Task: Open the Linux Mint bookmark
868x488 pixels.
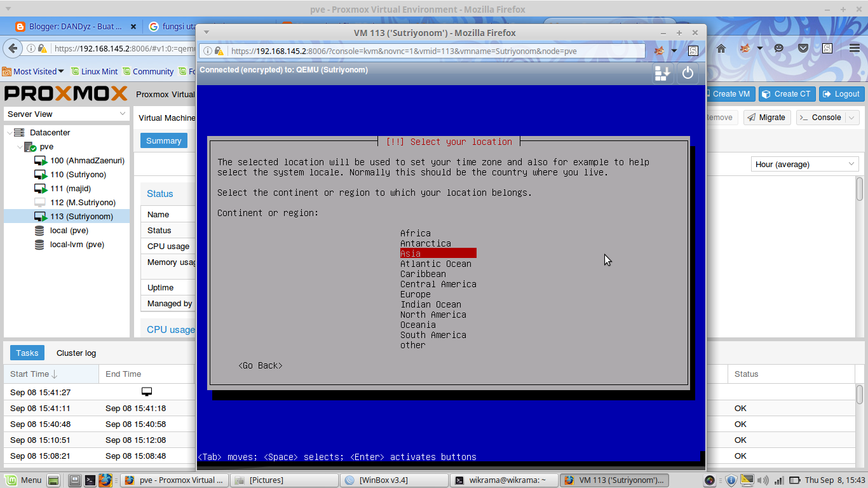Action: pos(95,72)
